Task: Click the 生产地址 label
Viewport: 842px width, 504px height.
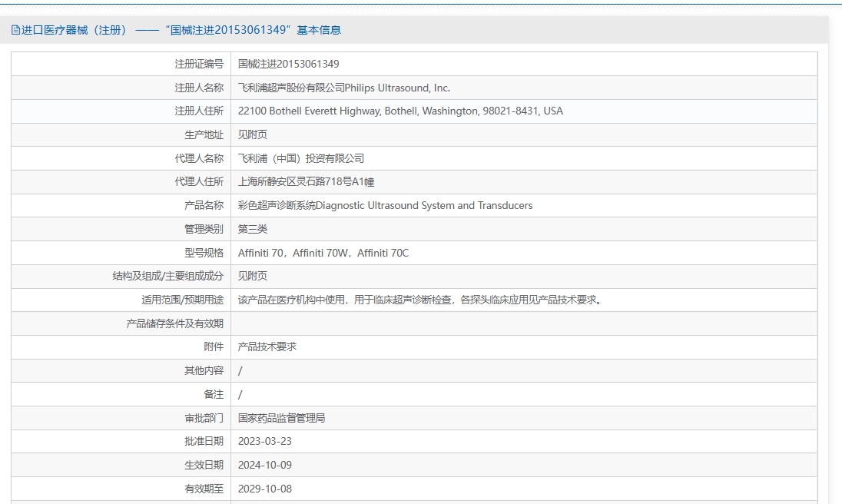Action: 204,134
